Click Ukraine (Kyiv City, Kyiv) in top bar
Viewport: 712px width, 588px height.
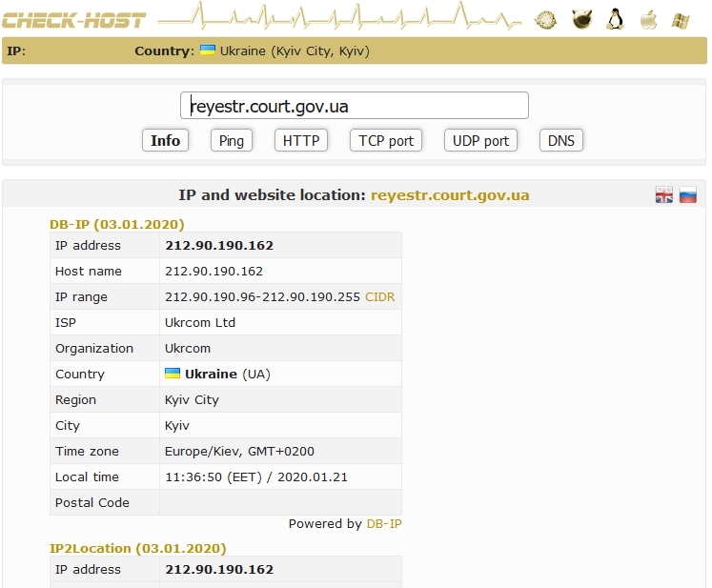click(x=295, y=51)
